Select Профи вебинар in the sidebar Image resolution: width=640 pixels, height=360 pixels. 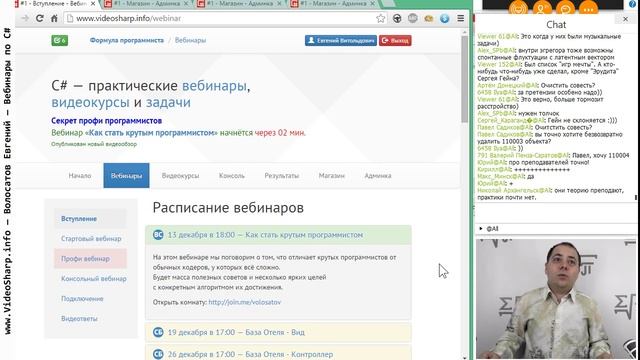90,259
